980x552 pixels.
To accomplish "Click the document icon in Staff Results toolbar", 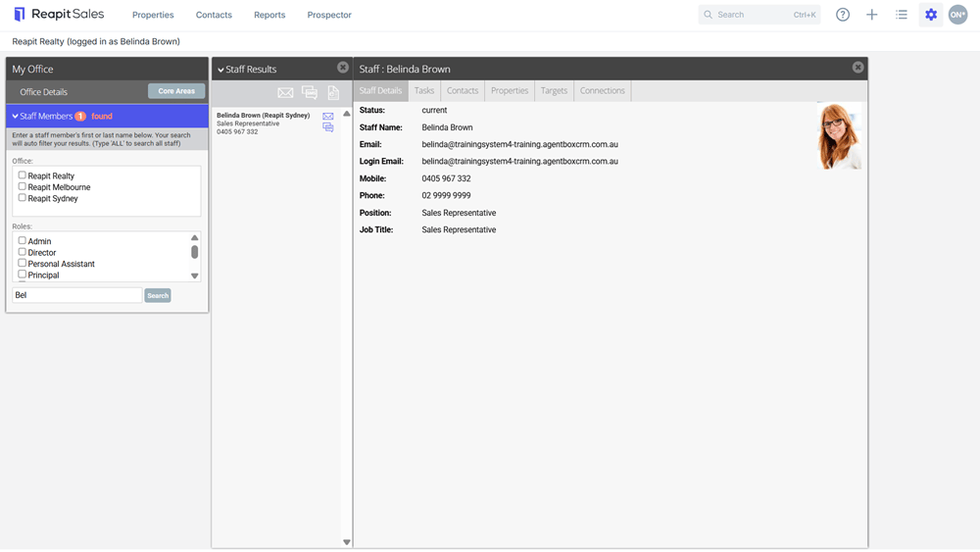I will click(333, 92).
